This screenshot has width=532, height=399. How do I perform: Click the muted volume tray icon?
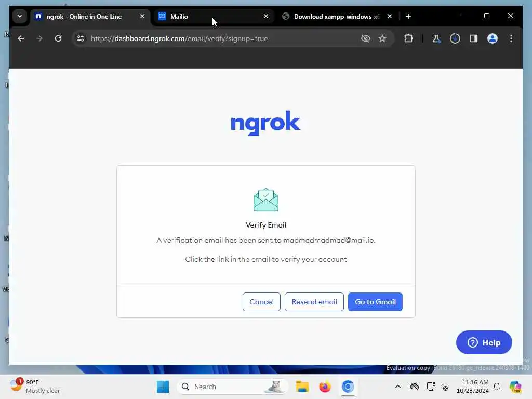pyautogui.click(x=445, y=387)
